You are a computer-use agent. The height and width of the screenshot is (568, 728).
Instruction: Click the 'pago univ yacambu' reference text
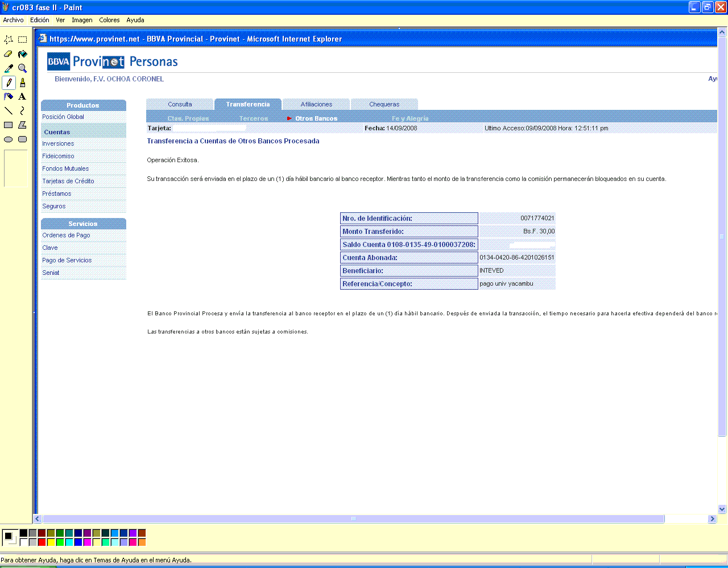(x=506, y=283)
